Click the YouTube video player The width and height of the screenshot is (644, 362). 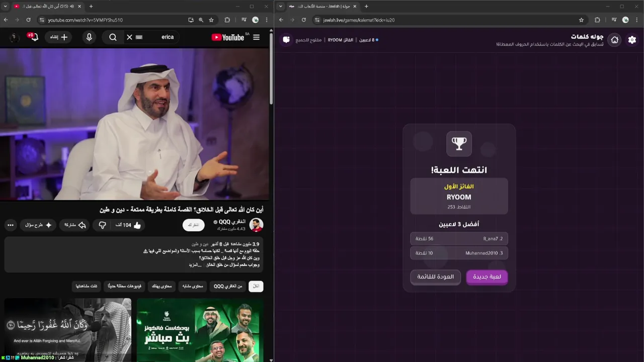135,124
